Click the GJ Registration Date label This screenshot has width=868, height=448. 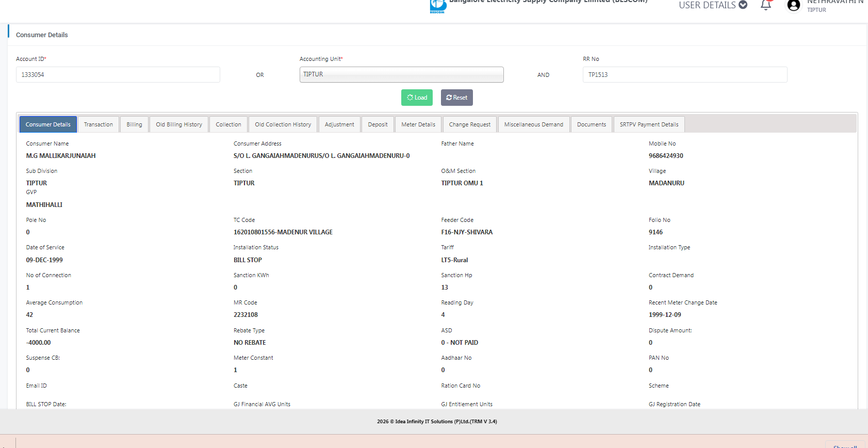click(675, 405)
